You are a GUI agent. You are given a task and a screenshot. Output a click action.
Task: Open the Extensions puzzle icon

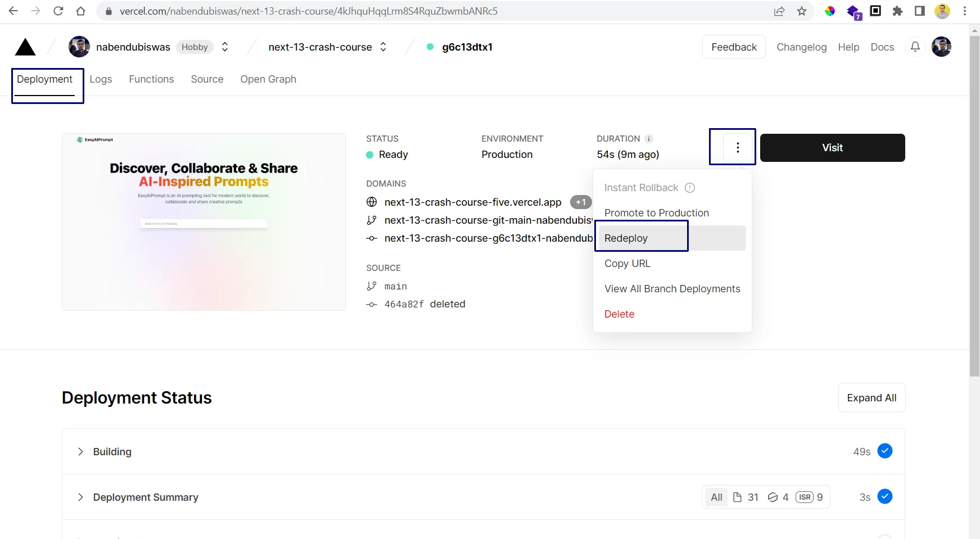click(897, 11)
